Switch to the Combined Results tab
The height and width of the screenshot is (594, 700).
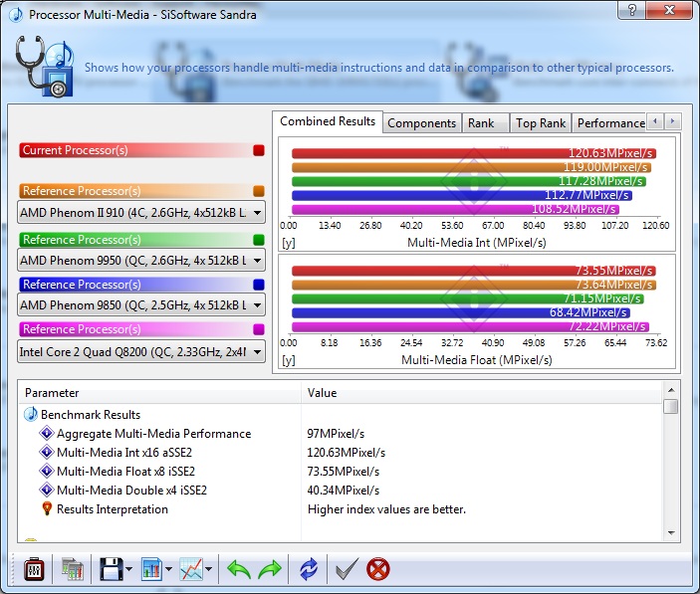328,121
